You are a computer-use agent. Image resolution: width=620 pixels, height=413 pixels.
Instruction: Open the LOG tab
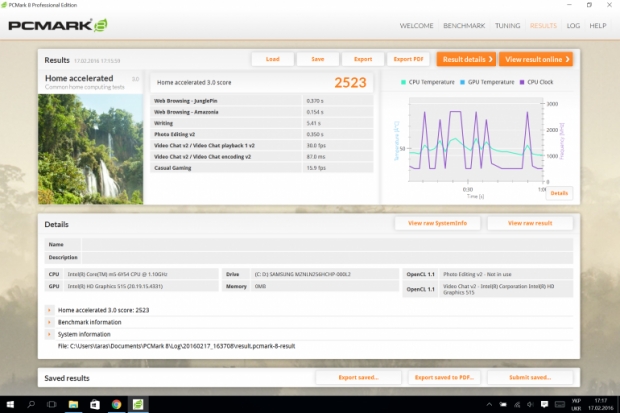pos(573,26)
